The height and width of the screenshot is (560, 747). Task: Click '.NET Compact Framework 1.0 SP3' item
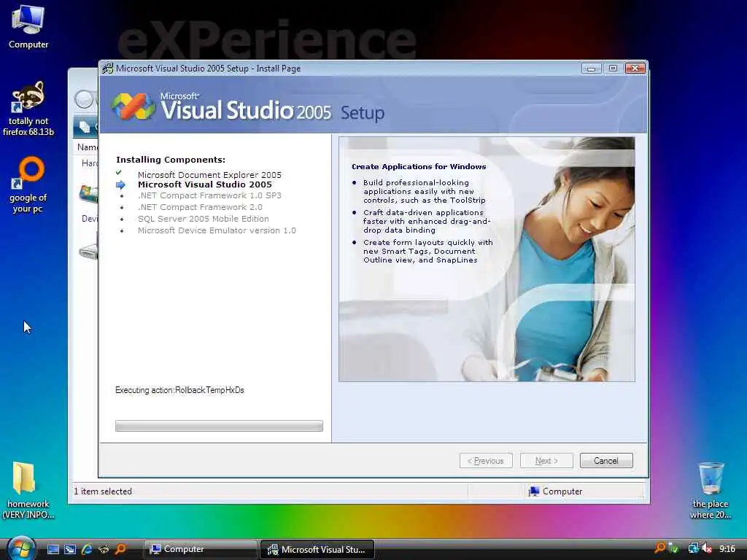tap(209, 195)
